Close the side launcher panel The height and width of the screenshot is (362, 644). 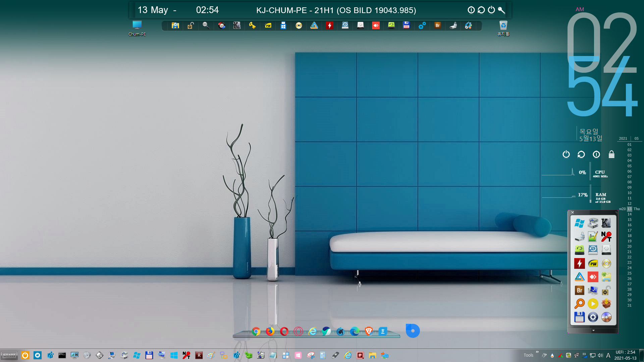573,213
